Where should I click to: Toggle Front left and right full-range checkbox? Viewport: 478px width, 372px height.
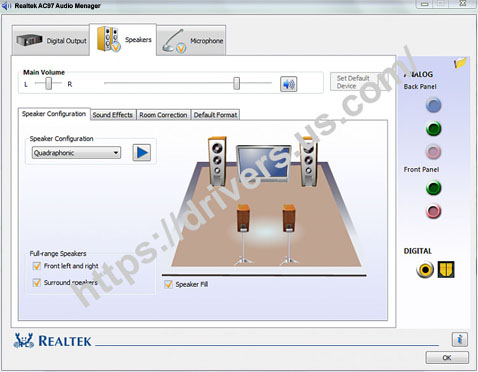tap(37, 266)
